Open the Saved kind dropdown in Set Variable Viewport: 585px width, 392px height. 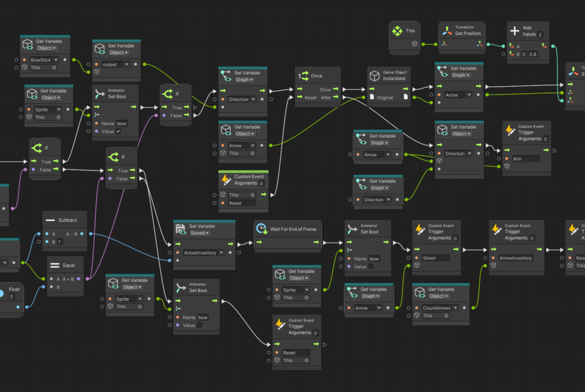coord(199,233)
